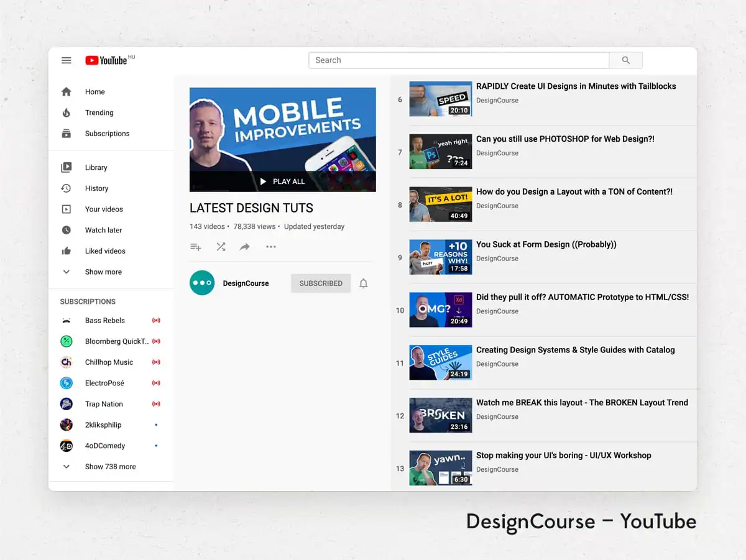This screenshot has width=746, height=560.
Task: Go to History in the sidebar
Action: [x=97, y=188]
